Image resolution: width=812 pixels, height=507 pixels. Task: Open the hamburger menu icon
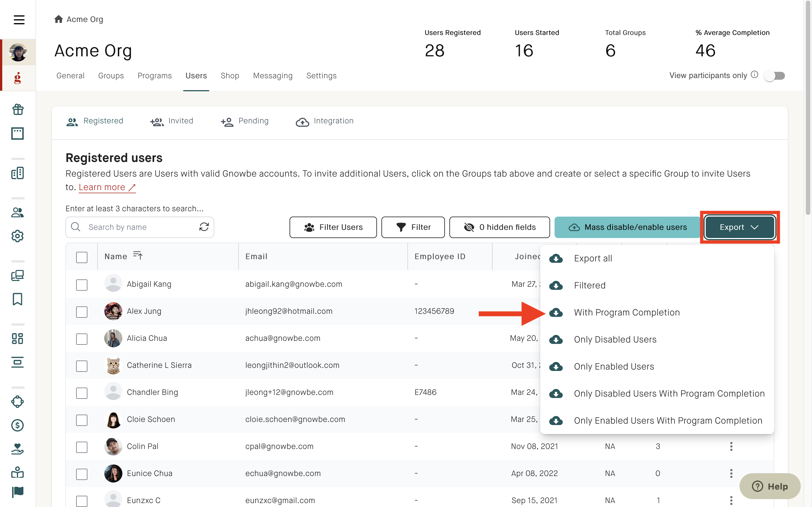tap(19, 20)
